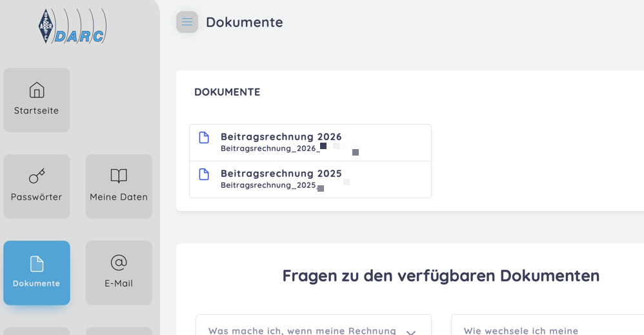Click the Beitragsrechnung_2025 filename text
Viewport: 644px width, 335px height.
[x=268, y=185]
